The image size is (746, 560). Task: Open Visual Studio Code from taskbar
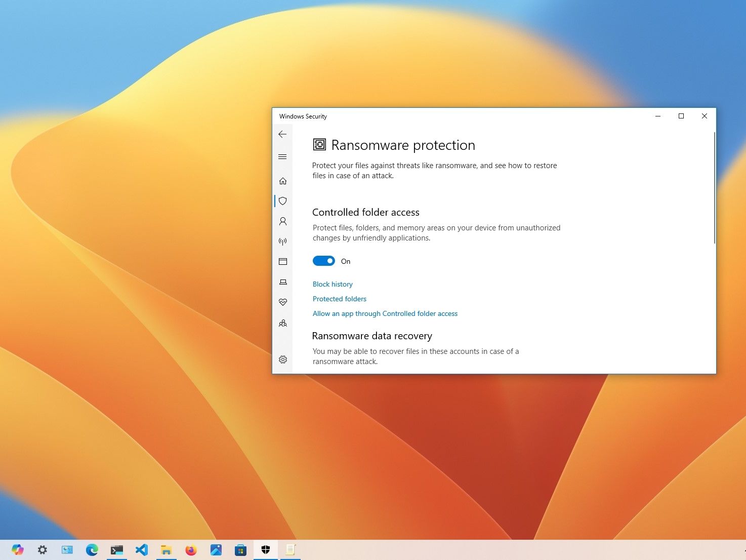(x=142, y=549)
